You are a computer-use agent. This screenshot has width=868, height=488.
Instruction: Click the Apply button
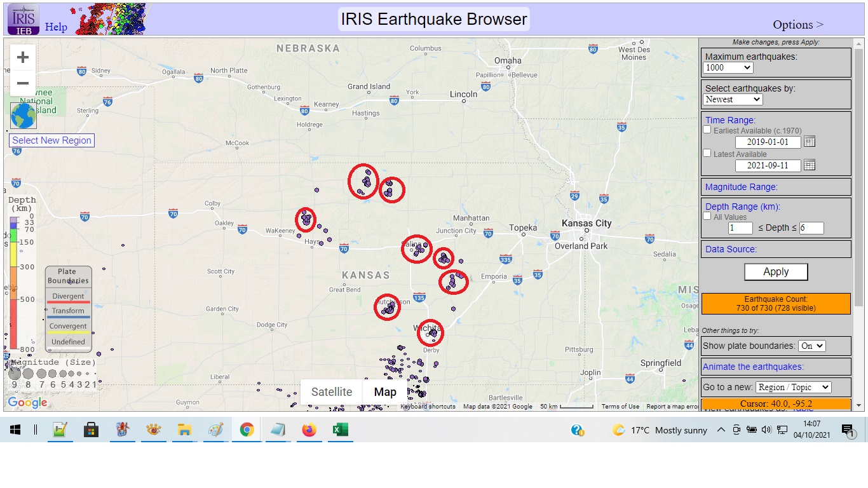[x=776, y=271]
